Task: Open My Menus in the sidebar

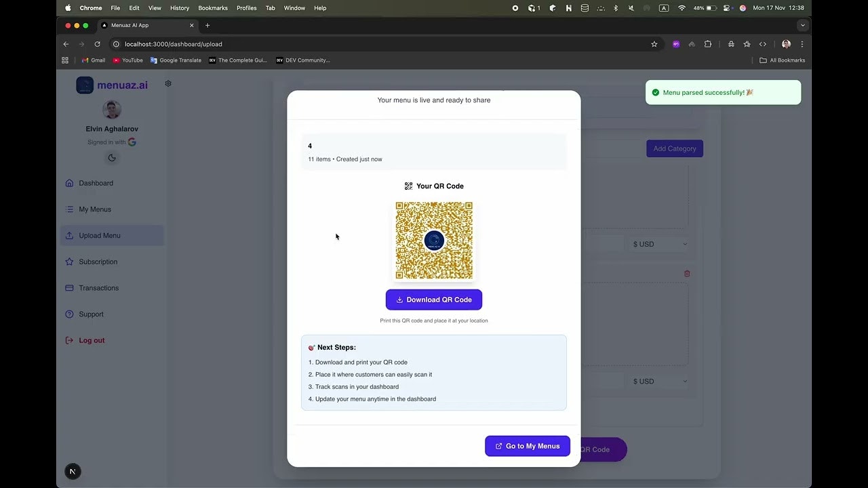Action: pyautogui.click(x=112, y=209)
